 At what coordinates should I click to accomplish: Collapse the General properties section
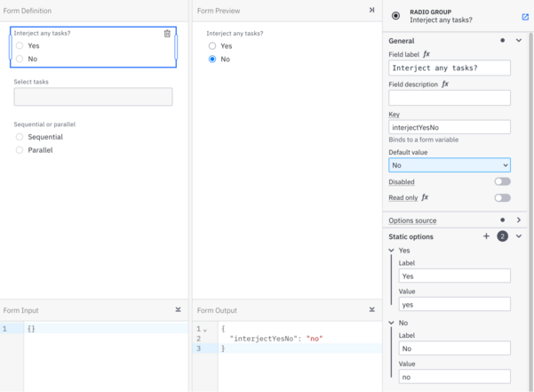[x=518, y=41]
